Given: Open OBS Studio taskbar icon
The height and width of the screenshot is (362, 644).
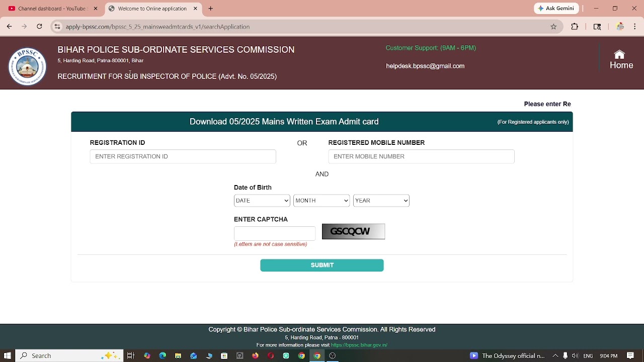Looking at the screenshot, I should click(x=333, y=355).
